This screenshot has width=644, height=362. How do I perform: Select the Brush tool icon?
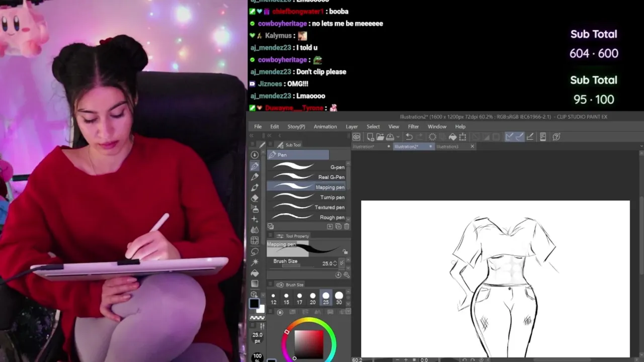point(255,187)
